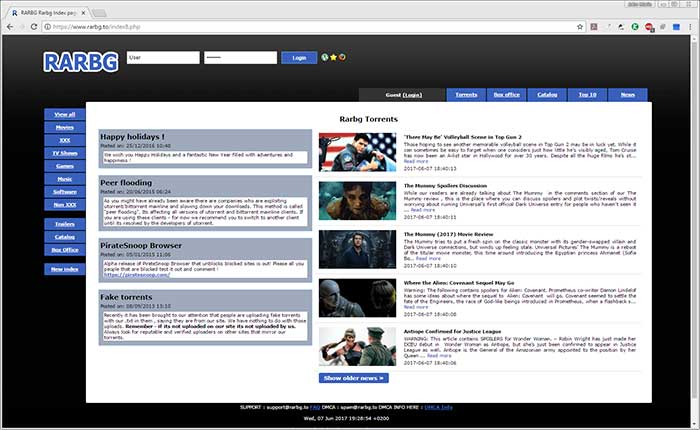The height and width of the screenshot is (430, 700).
Task: Click the FAQ link in the footer
Action: click(315, 407)
